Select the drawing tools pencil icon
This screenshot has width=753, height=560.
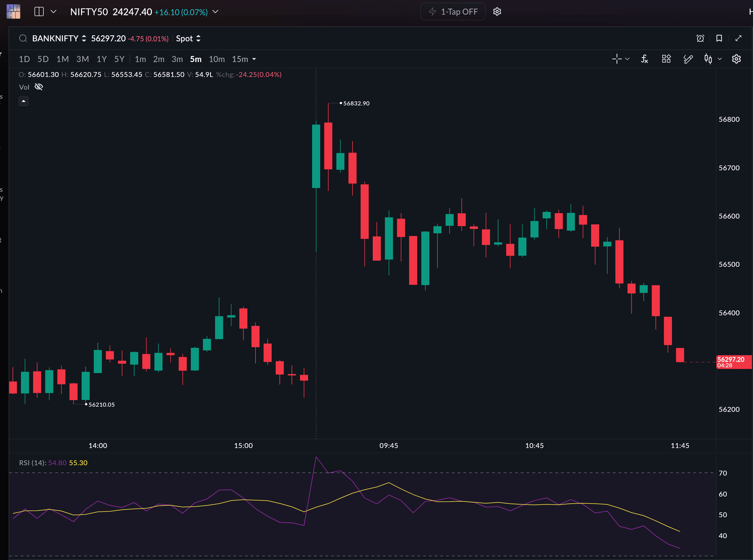[688, 59]
